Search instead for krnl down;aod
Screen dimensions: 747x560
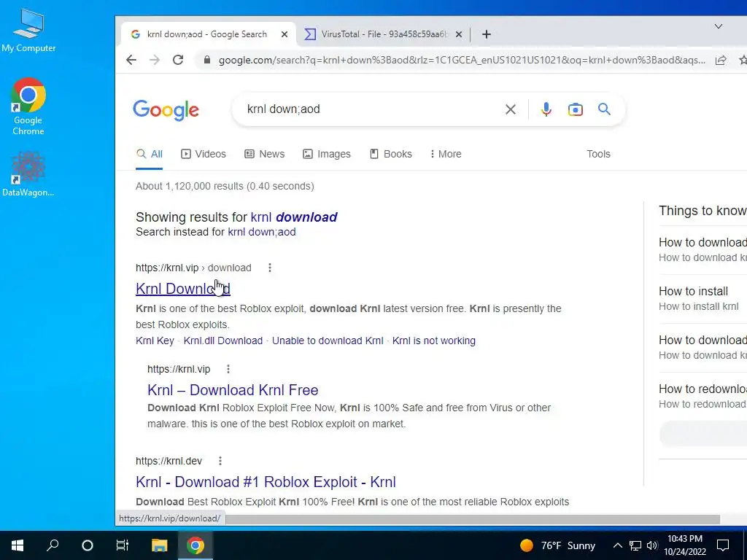[262, 232]
